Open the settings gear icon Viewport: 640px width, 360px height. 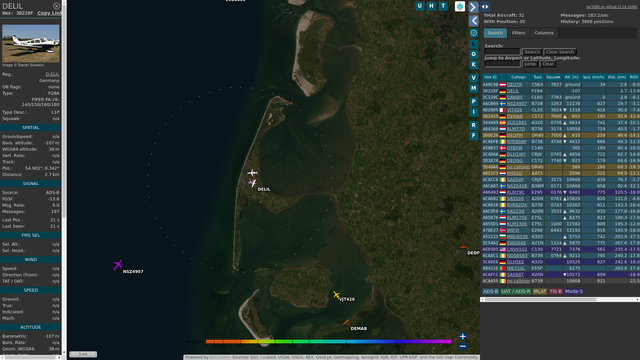point(473,33)
